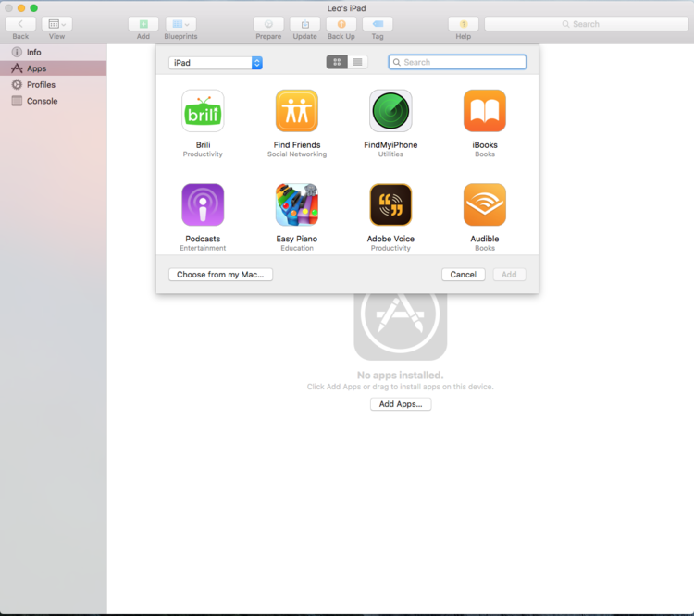Click the Audible name label
This screenshot has height=616, width=694.
tap(485, 239)
